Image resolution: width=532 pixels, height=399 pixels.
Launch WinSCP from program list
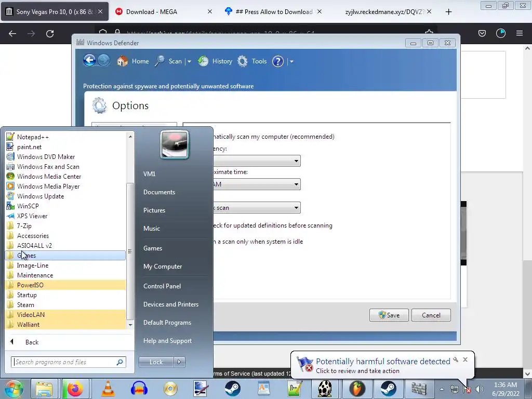point(65,206)
